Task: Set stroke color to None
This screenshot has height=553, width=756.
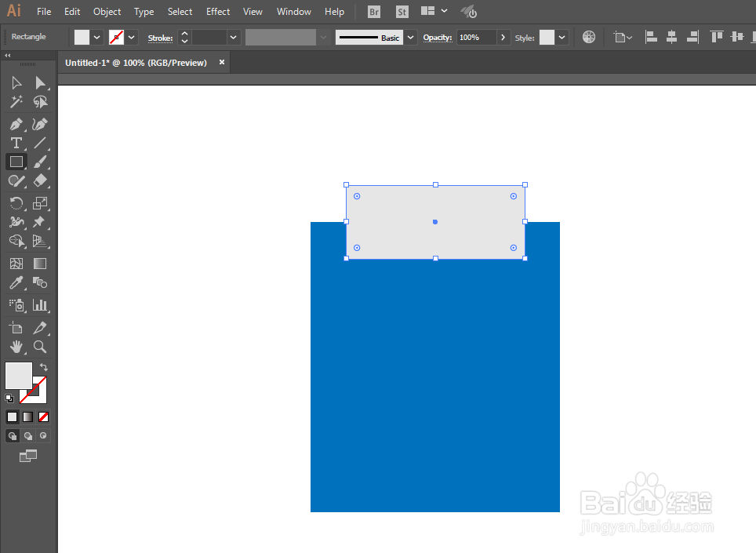Action: click(43, 417)
